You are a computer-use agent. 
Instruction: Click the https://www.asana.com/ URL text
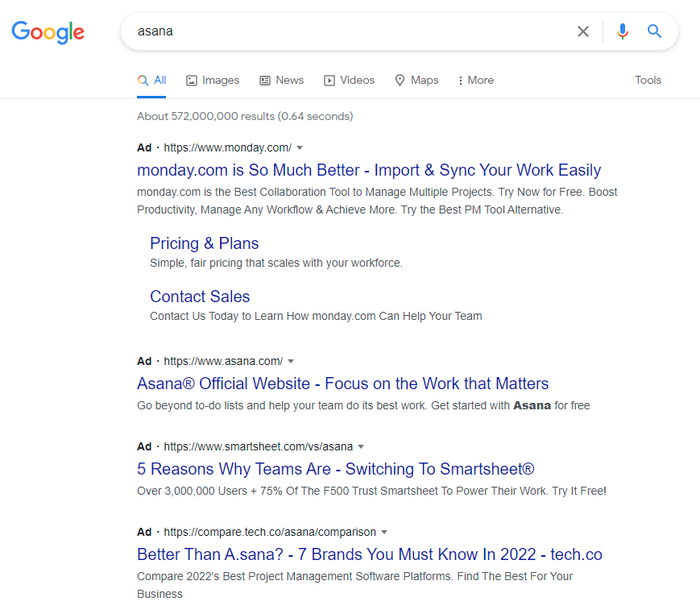click(x=223, y=361)
